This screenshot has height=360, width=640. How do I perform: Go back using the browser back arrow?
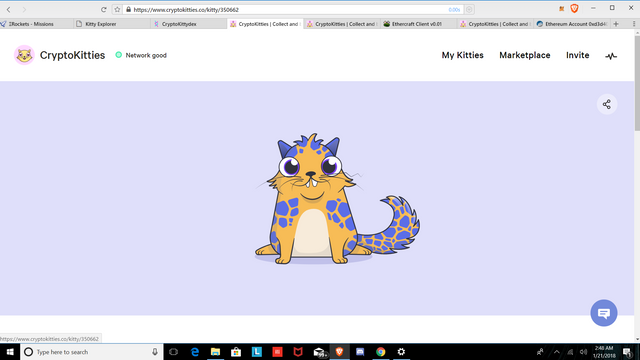pyautogui.click(x=9, y=9)
